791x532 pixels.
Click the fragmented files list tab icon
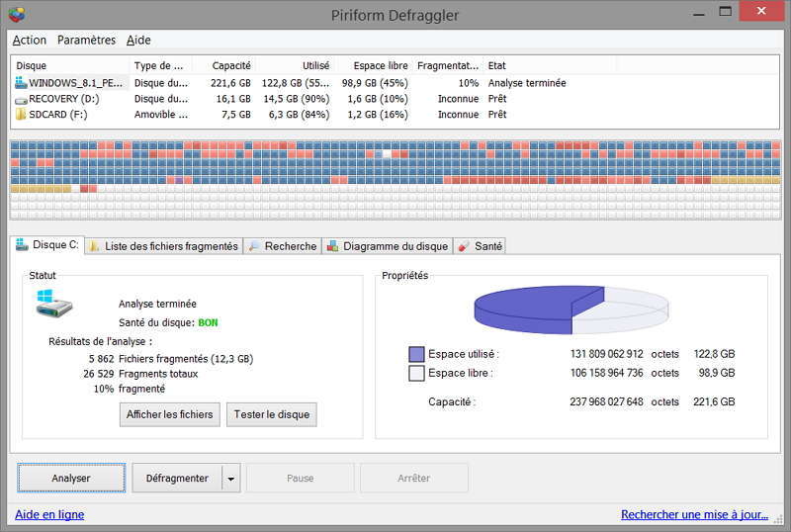[x=94, y=246]
